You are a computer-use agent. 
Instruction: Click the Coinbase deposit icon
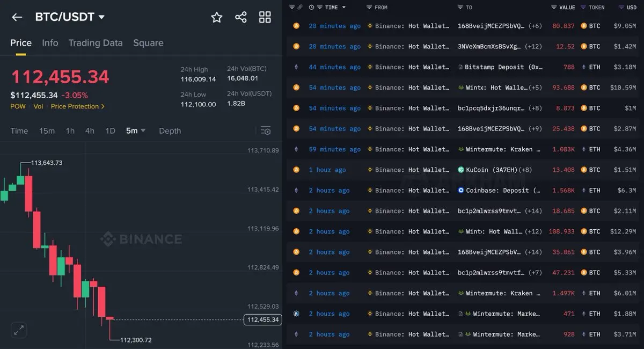point(460,190)
